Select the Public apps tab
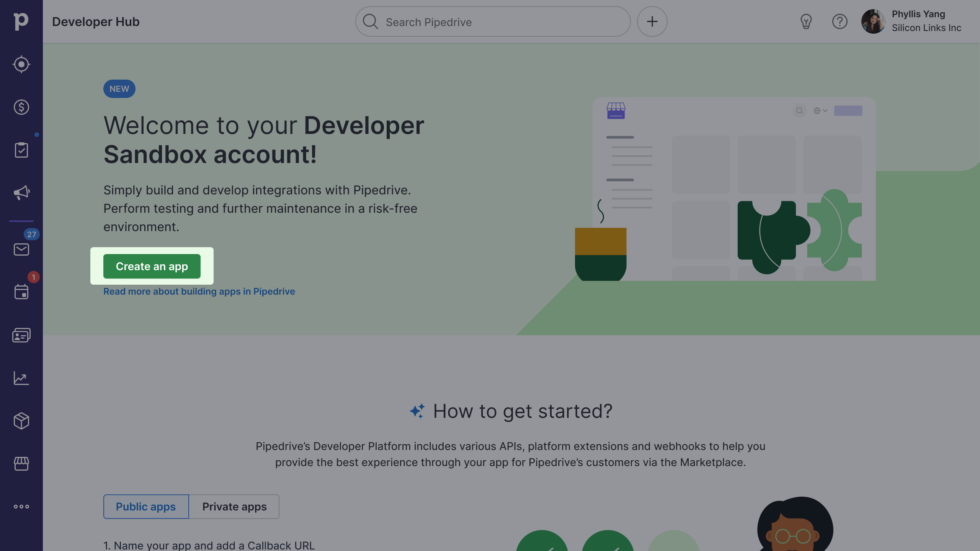Image resolution: width=980 pixels, height=551 pixels. (x=145, y=507)
